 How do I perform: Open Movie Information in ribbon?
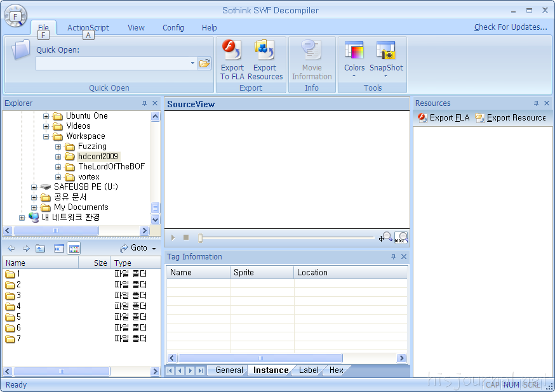click(312, 60)
